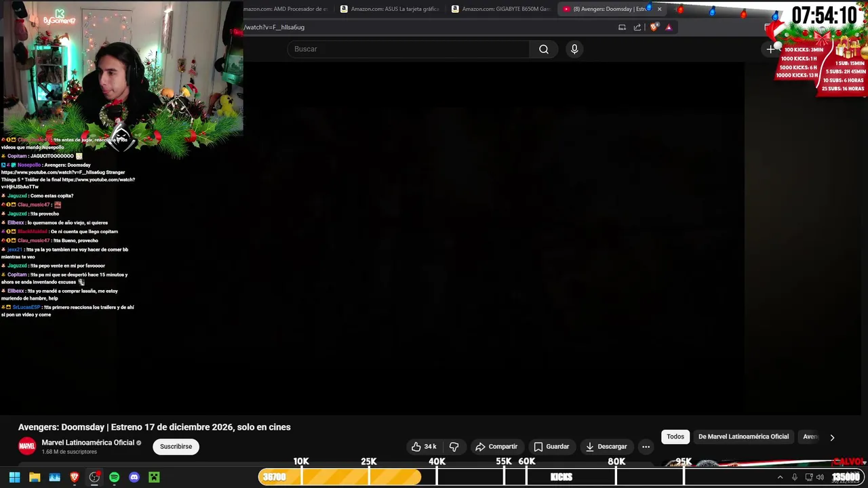Click the 07:54:10 stream timer
The image size is (868, 488).
click(824, 15)
